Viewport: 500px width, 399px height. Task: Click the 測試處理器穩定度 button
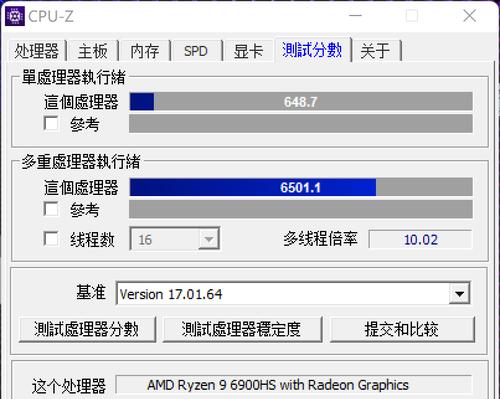[x=242, y=329]
